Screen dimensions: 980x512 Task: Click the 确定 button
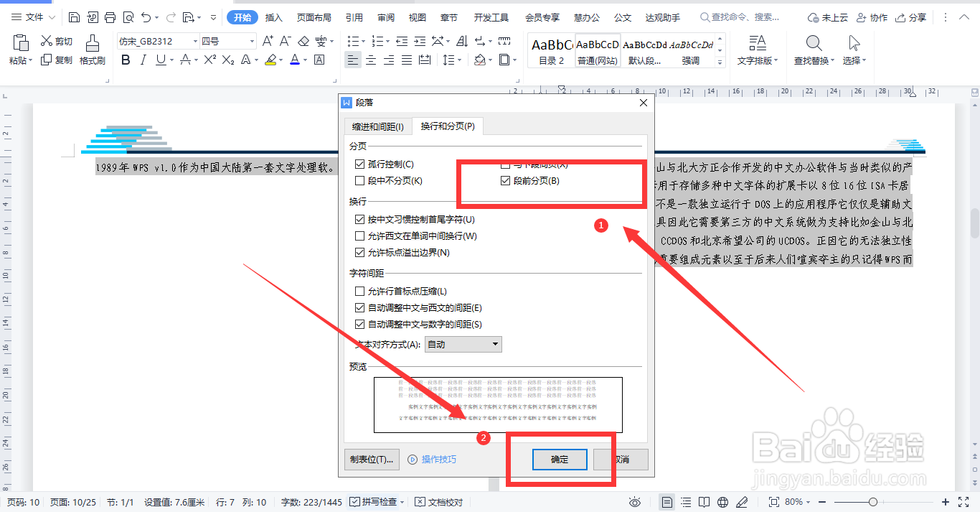click(560, 460)
